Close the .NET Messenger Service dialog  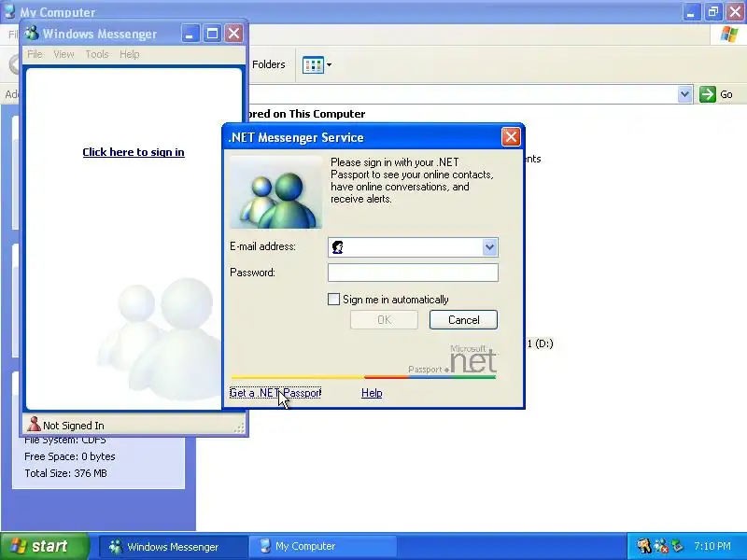511,137
